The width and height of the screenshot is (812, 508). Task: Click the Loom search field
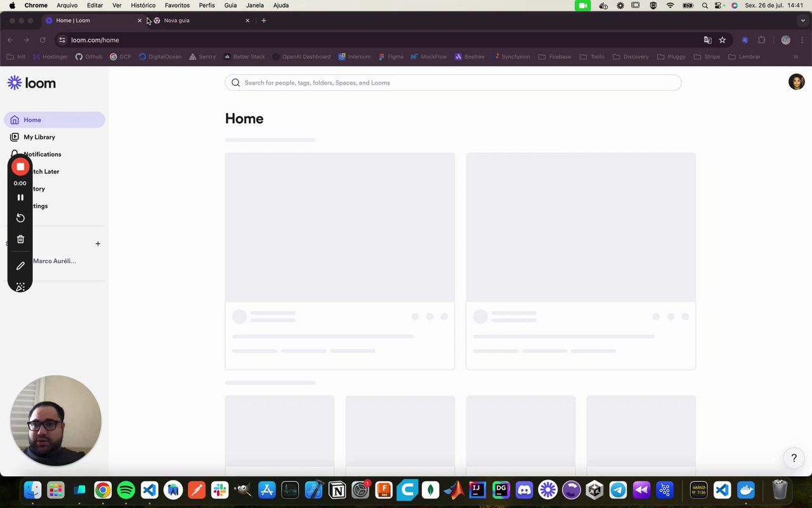tap(453, 83)
